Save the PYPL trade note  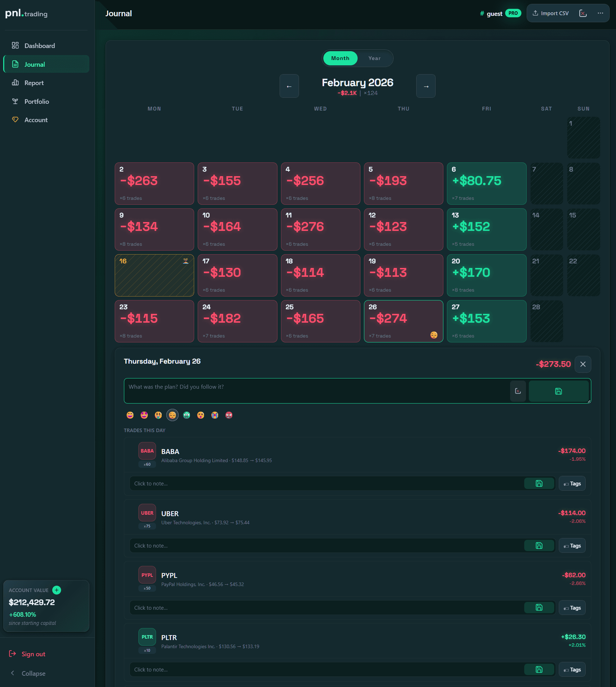point(539,608)
